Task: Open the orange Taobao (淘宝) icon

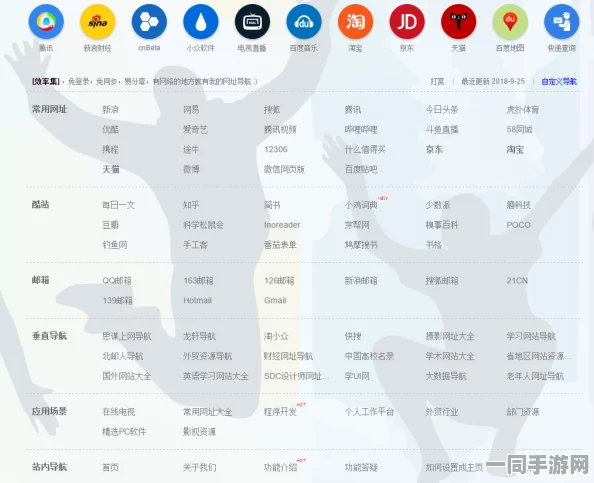Action: click(355, 22)
